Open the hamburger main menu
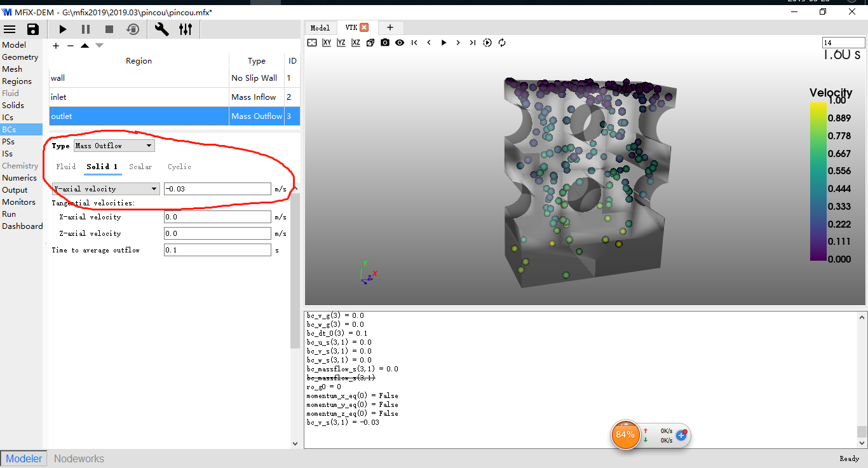Viewport: 868px width, 468px height. 10,29
